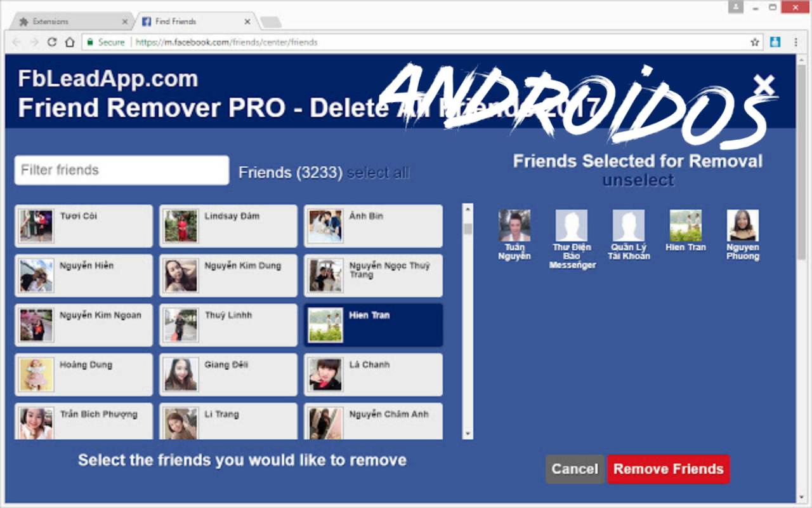Screen dimensions: 812x508
Task: Click the unselect link
Action: click(x=638, y=180)
